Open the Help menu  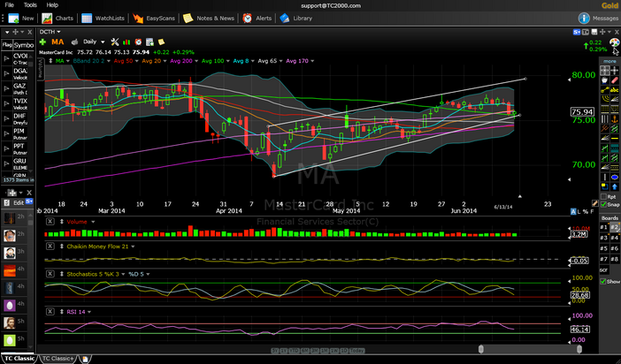(x=52, y=5)
